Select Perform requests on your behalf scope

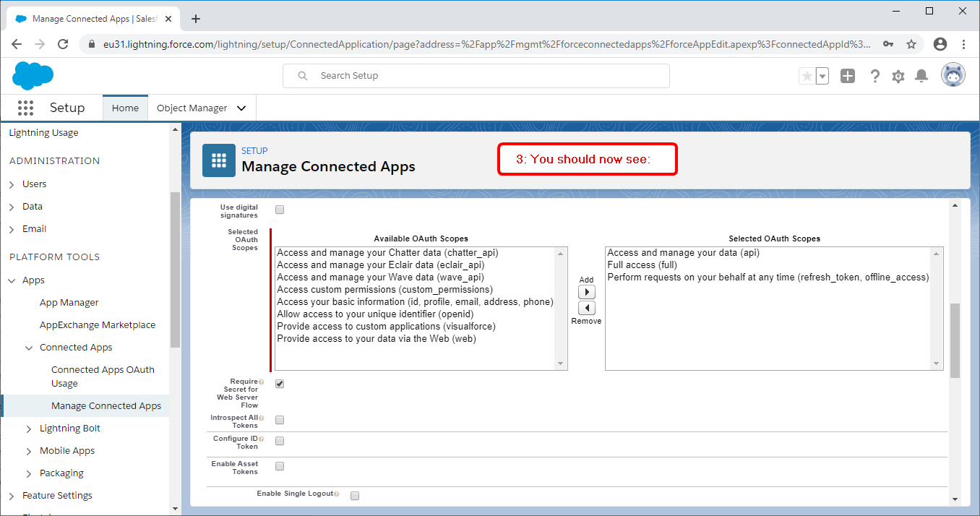768,278
